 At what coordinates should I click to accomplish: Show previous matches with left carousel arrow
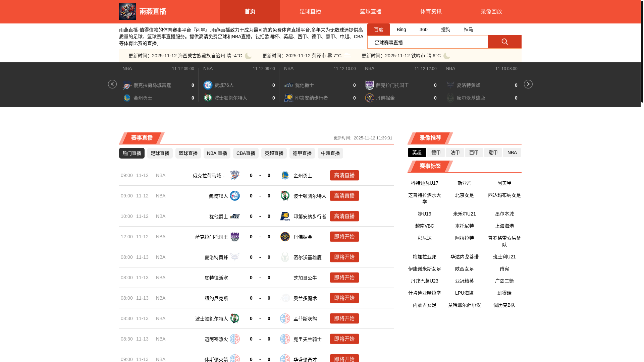pyautogui.click(x=112, y=84)
